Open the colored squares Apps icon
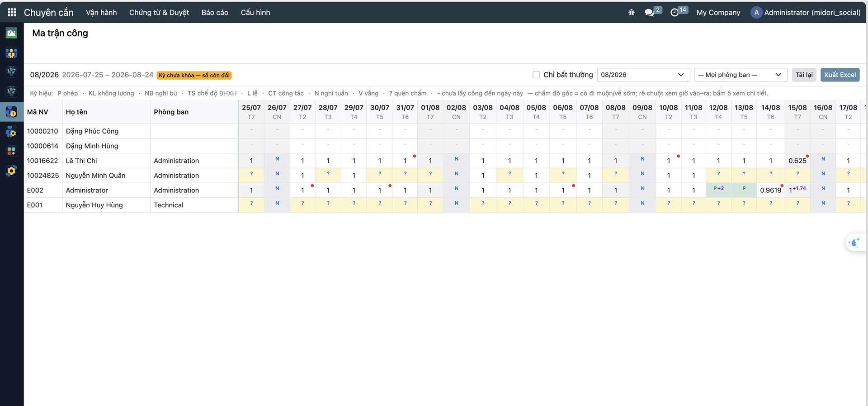Image resolution: width=868 pixels, height=406 pixels. [11, 151]
